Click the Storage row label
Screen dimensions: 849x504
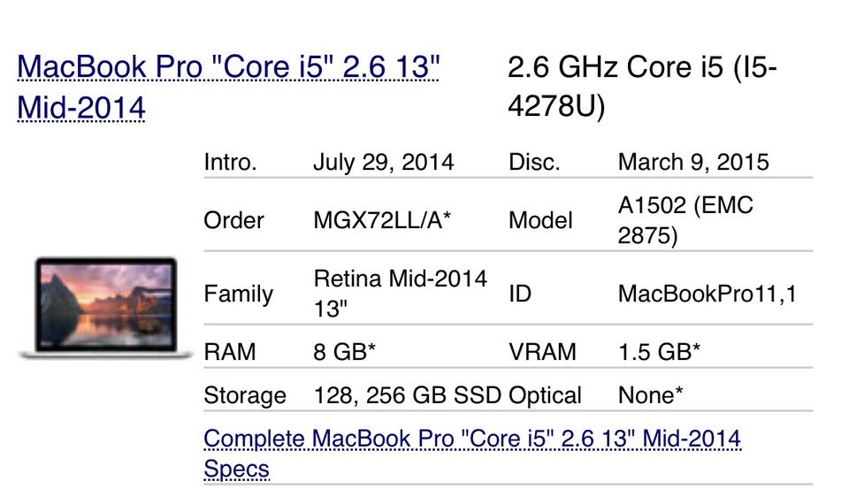tap(245, 395)
